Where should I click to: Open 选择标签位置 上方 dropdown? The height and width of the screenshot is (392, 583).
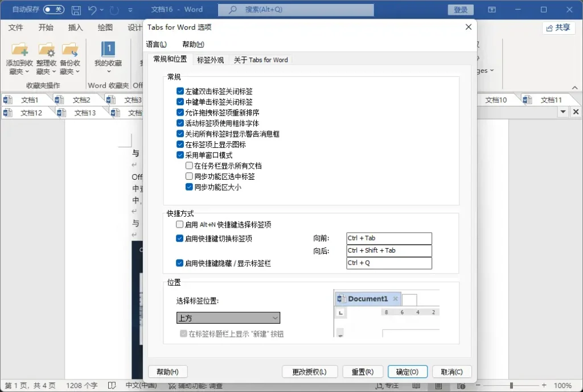pyautogui.click(x=228, y=317)
